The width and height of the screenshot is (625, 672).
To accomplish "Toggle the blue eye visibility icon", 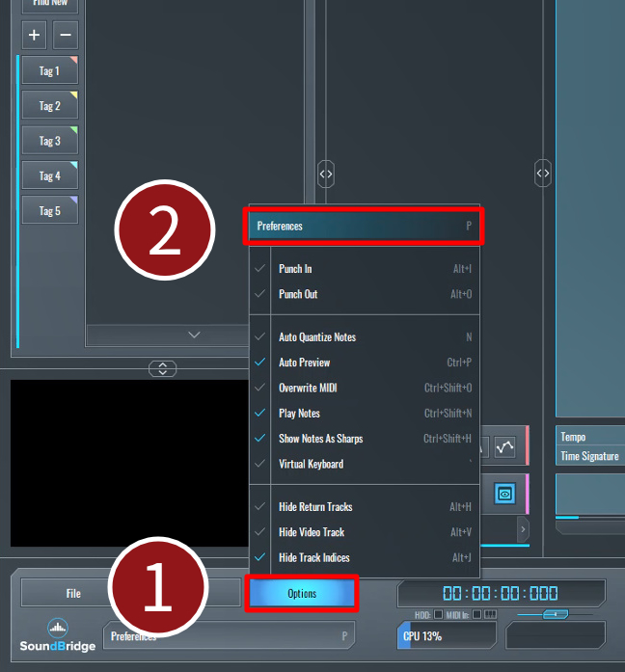I will pyautogui.click(x=505, y=493).
